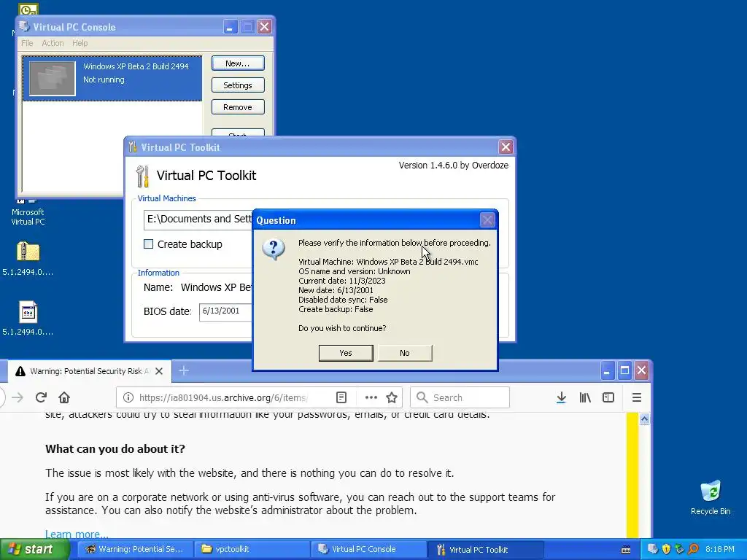The image size is (747, 560).
Task: Click the Firefox Search box
Action: (460, 397)
